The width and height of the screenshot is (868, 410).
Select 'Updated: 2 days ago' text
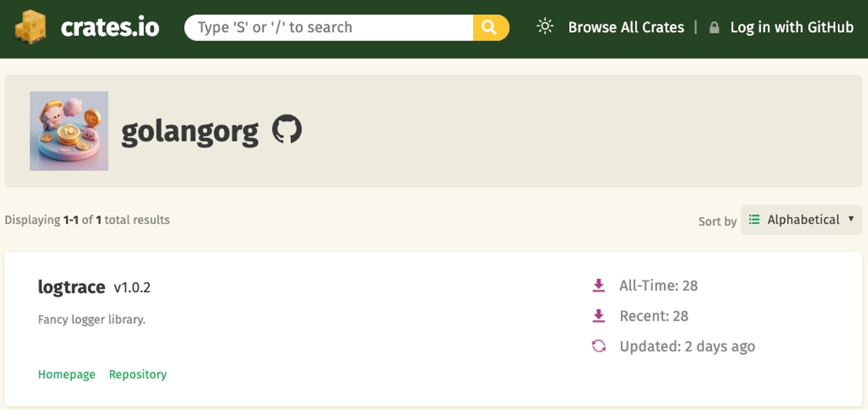[x=687, y=347]
